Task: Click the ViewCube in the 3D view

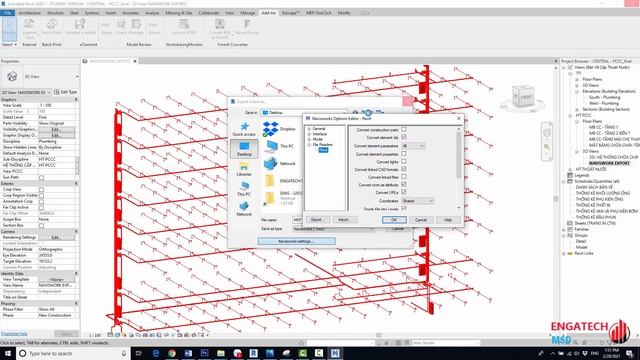Action: click(x=522, y=97)
